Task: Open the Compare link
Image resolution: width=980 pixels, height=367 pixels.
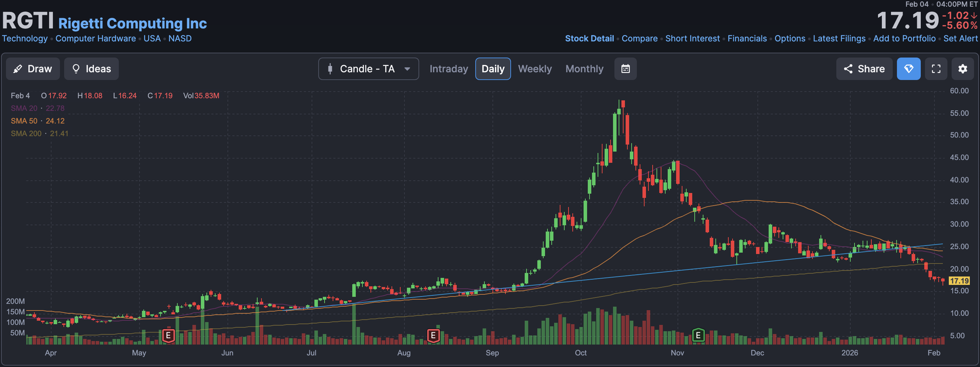Action: 640,39
